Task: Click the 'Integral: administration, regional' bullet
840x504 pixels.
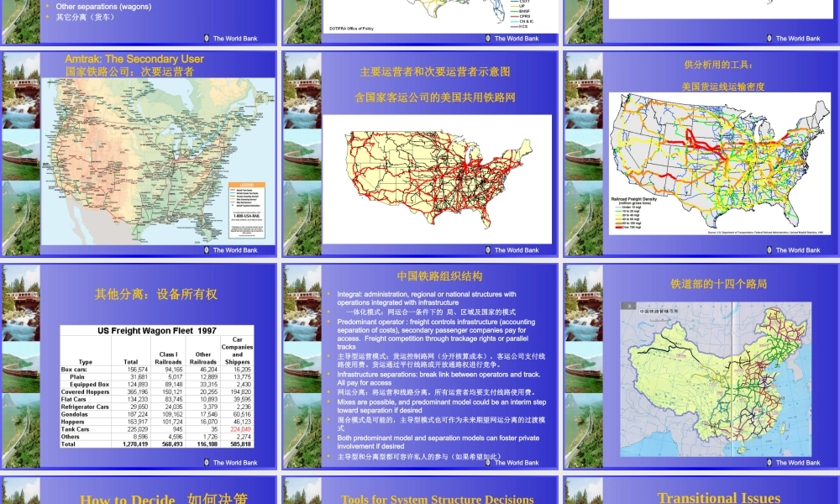Action: point(427,298)
